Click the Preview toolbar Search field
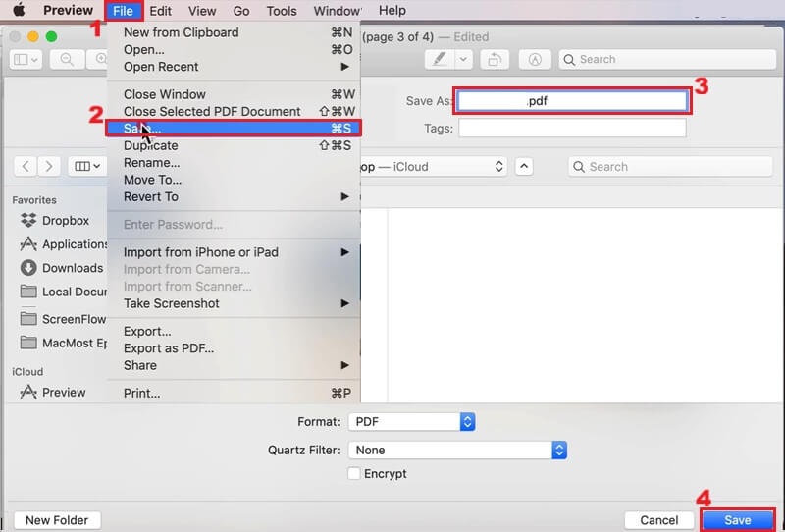Screen dimensions: 785x532 tap(667, 60)
